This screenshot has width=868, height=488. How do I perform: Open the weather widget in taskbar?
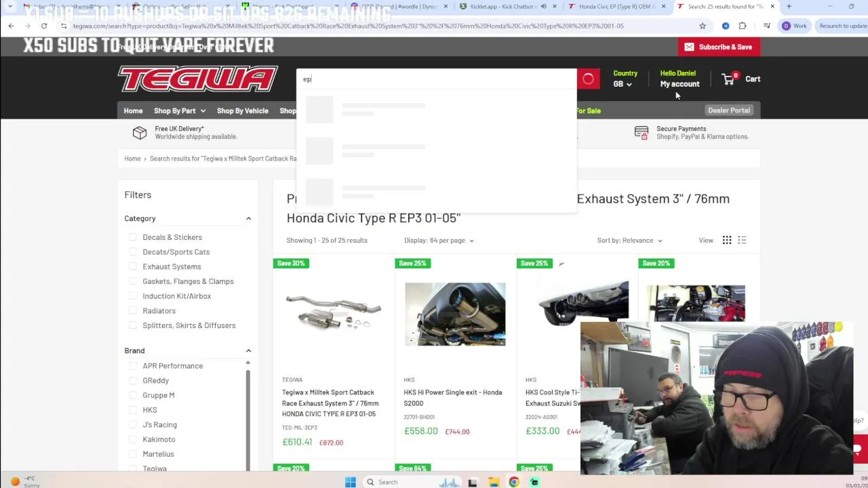[x=24, y=481]
